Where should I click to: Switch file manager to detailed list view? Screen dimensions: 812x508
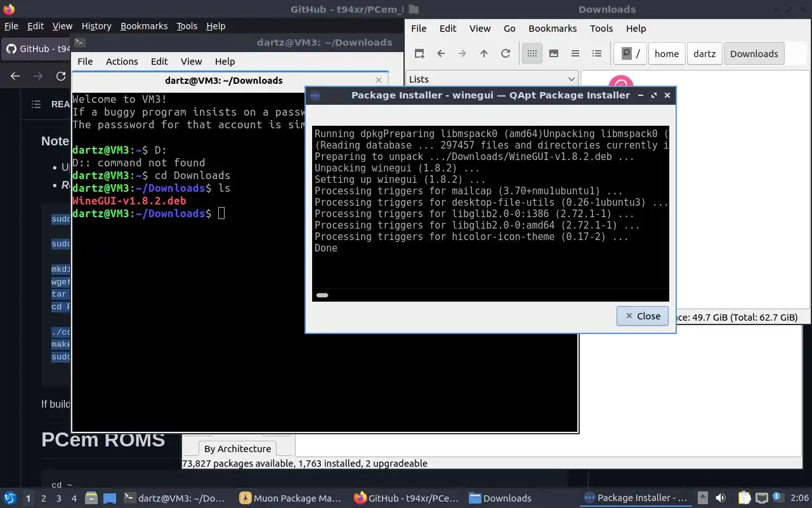click(x=597, y=53)
